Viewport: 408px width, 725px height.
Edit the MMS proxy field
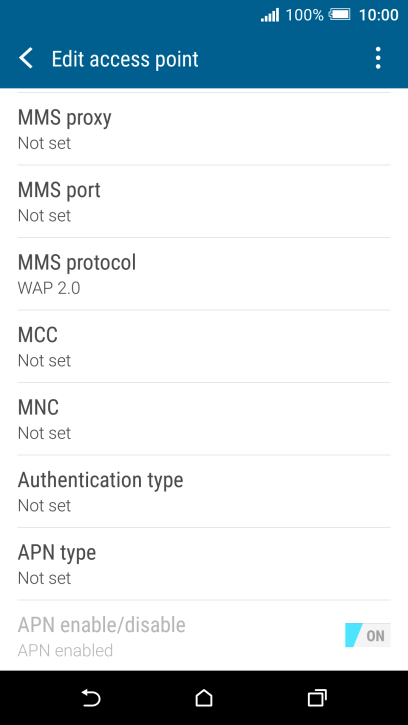click(204, 129)
